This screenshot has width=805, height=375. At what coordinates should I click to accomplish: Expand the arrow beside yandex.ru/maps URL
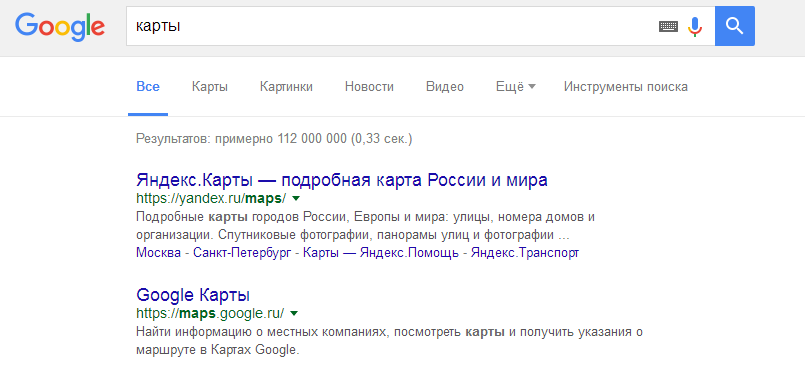(x=295, y=198)
